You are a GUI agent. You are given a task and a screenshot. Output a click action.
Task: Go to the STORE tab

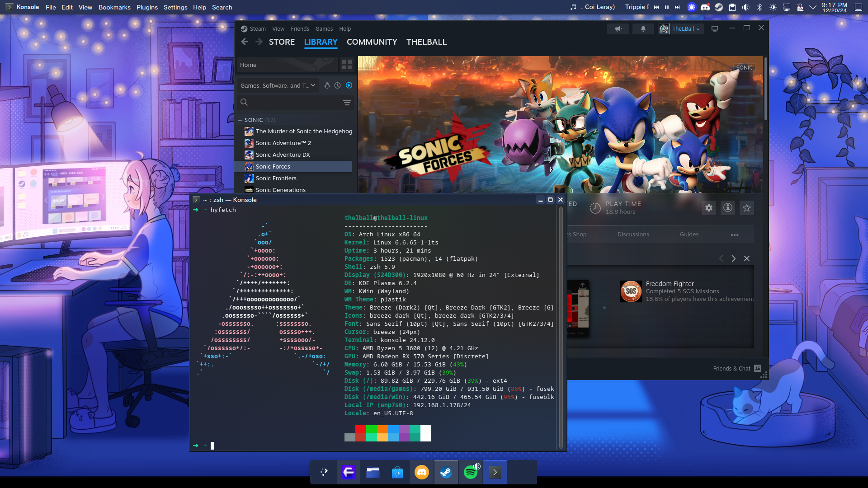pyautogui.click(x=282, y=42)
